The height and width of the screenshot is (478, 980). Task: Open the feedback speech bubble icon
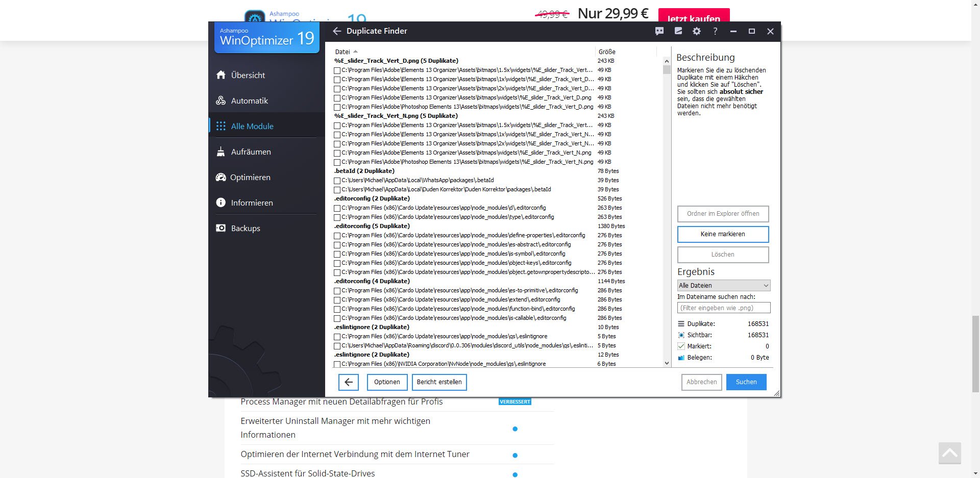coord(659,31)
